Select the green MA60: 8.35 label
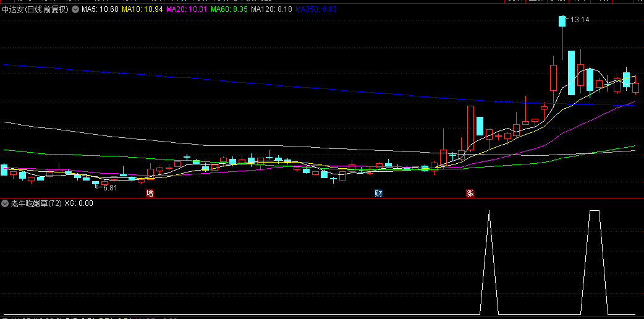The height and width of the screenshot is (319, 644). pos(229,9)
